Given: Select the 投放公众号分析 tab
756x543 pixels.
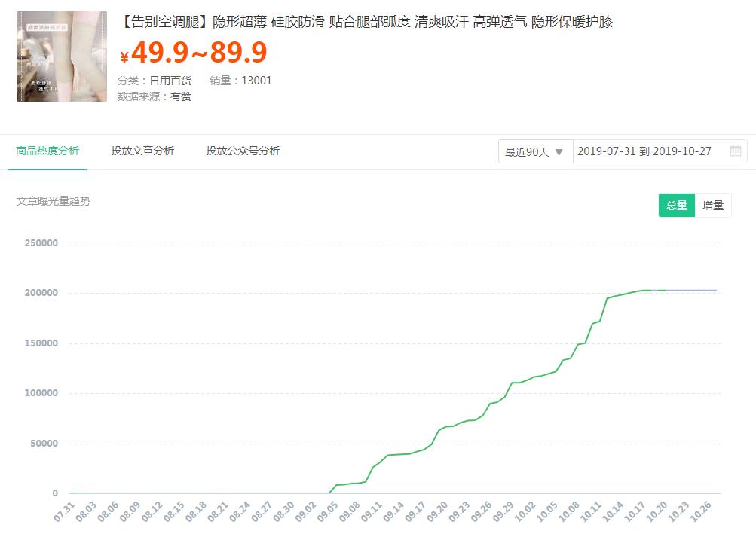Looking at the screenshot, I should [243, 151].
